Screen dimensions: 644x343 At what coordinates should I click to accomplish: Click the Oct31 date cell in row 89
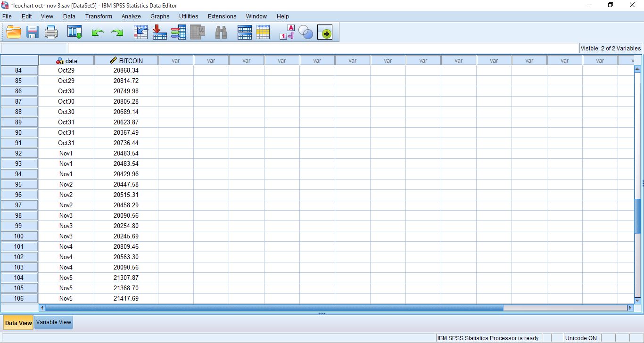pyautogui.click(x=66, y=122)
